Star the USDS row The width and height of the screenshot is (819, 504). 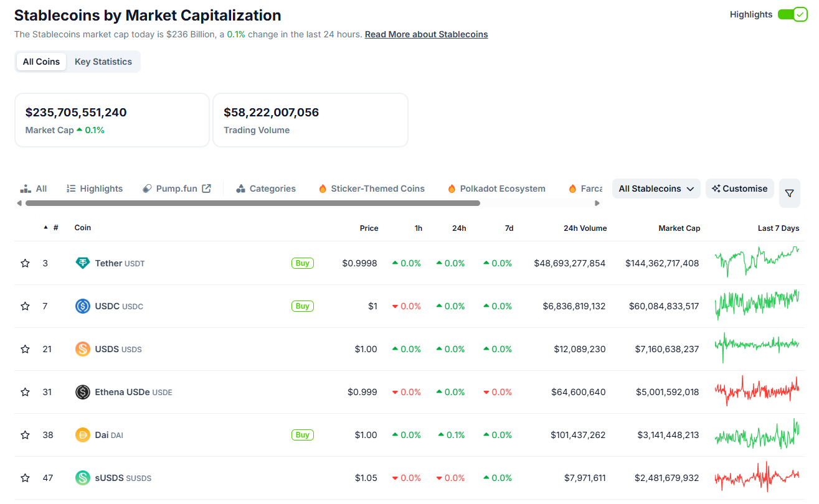(25, 349)
